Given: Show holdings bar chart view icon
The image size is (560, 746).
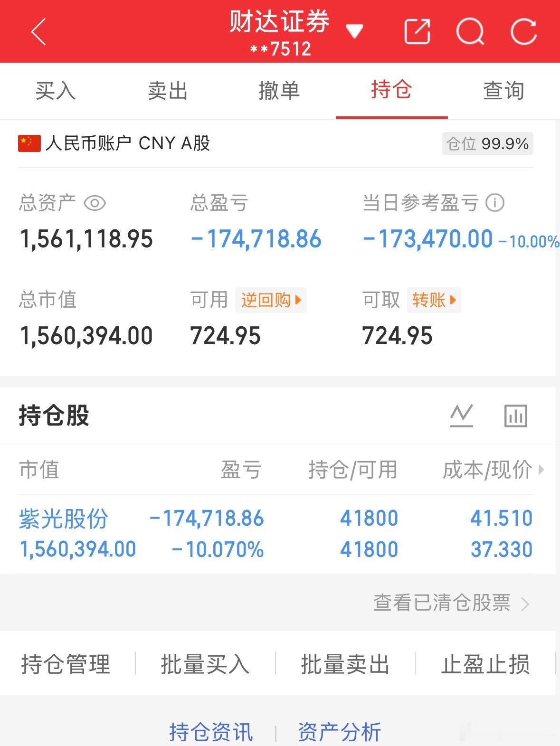Looking at the screenshot, I should coord(515,415).
